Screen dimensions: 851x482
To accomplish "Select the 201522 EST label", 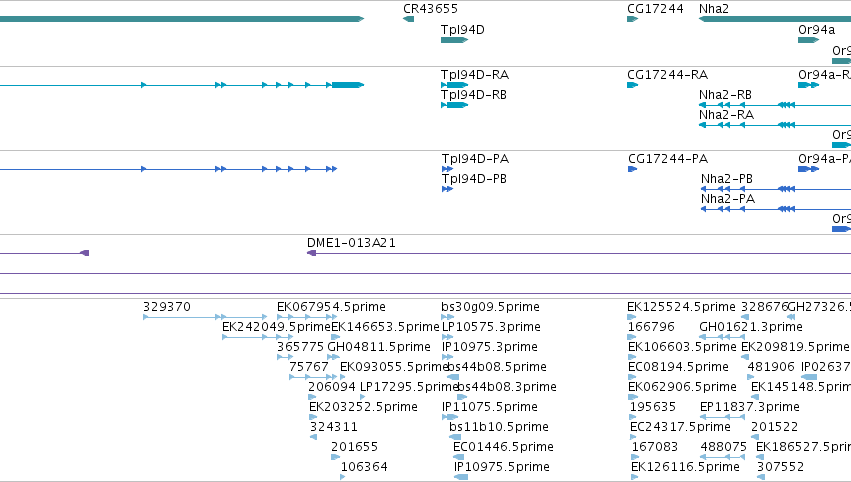I will (774, 427).
